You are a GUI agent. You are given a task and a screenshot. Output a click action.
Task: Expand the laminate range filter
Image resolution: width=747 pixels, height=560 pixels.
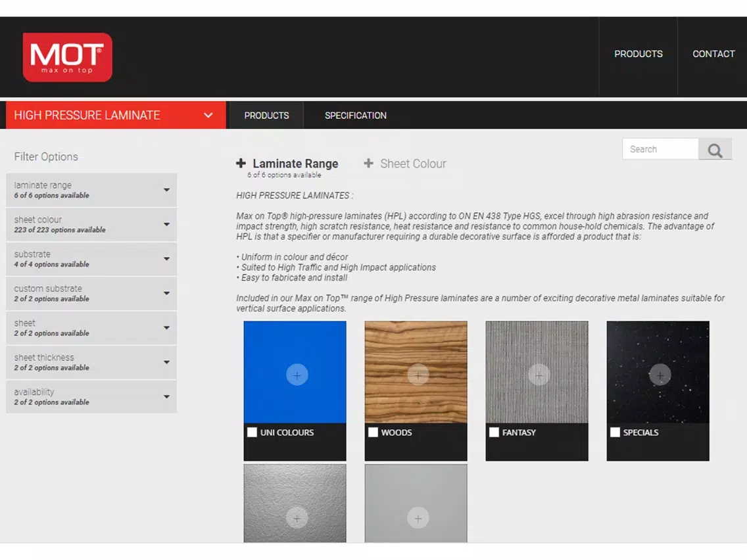(x=91, y=190)
